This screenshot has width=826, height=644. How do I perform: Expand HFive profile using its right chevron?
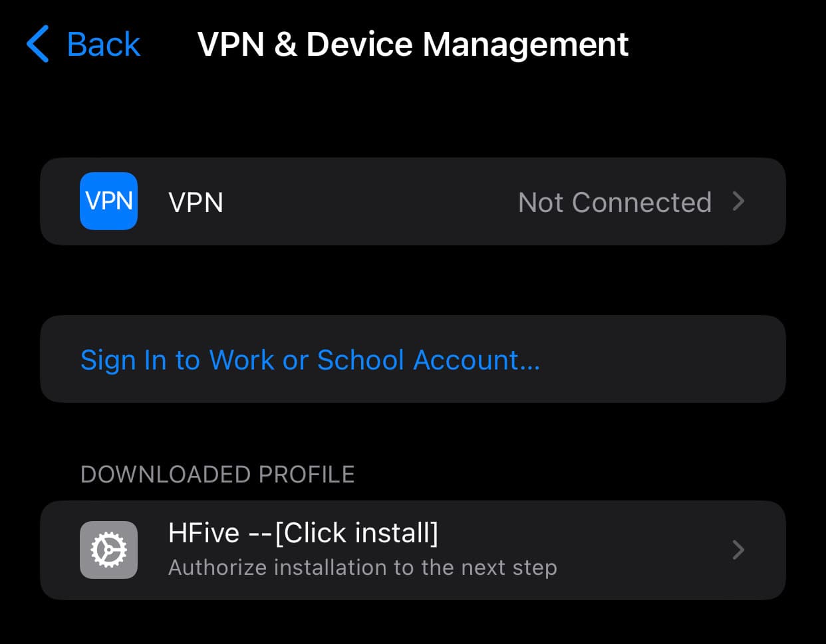click(738, 550)
